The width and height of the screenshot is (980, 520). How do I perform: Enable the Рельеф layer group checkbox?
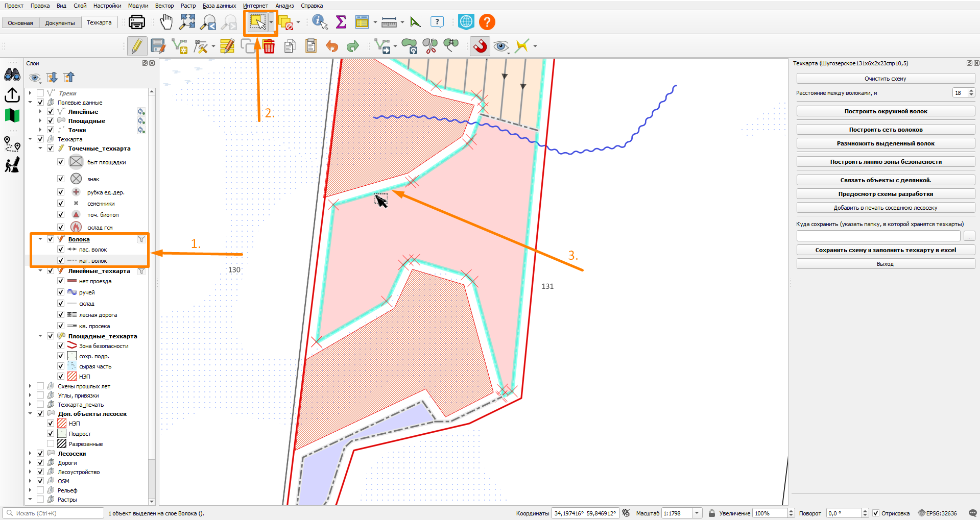pyautogui.click(x=40, y=490)
